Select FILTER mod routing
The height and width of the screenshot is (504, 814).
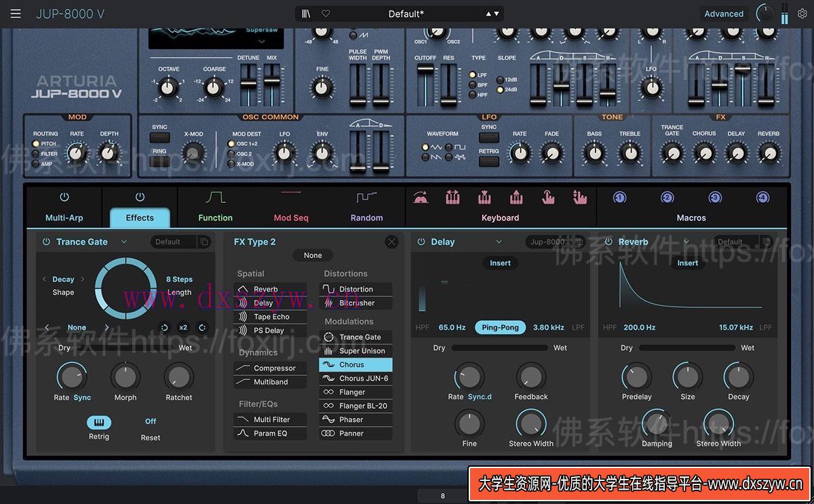click(35, 154)
